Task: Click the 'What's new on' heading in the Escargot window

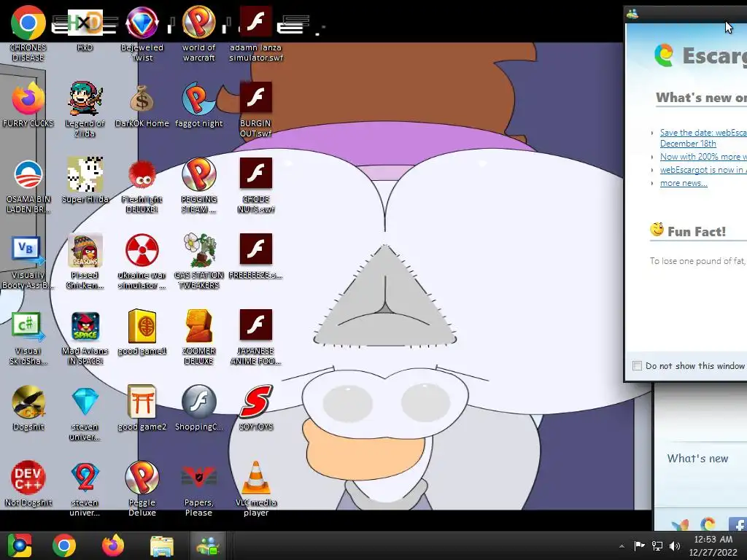Action: point(701,98)
